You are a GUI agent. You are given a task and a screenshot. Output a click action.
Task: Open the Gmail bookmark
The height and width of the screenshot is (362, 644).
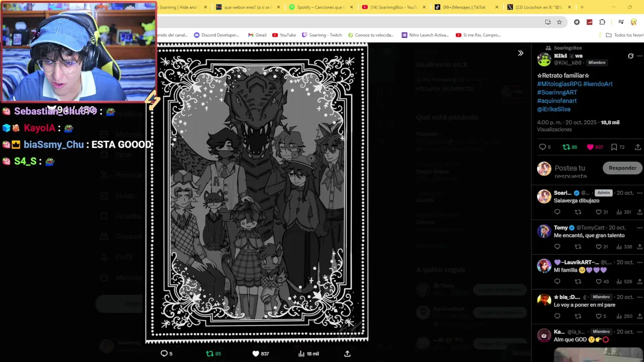[257, 35]
